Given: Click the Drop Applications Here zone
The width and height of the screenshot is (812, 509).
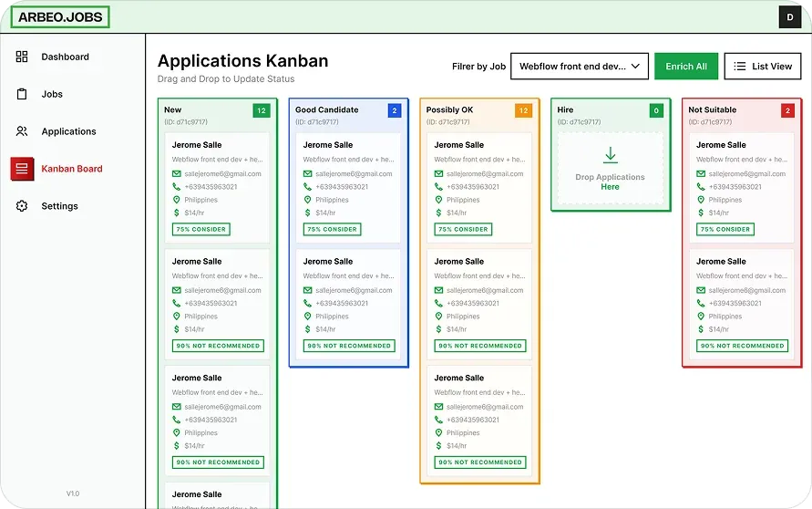Looking at the screenshot, I should [x=610, y=169].
